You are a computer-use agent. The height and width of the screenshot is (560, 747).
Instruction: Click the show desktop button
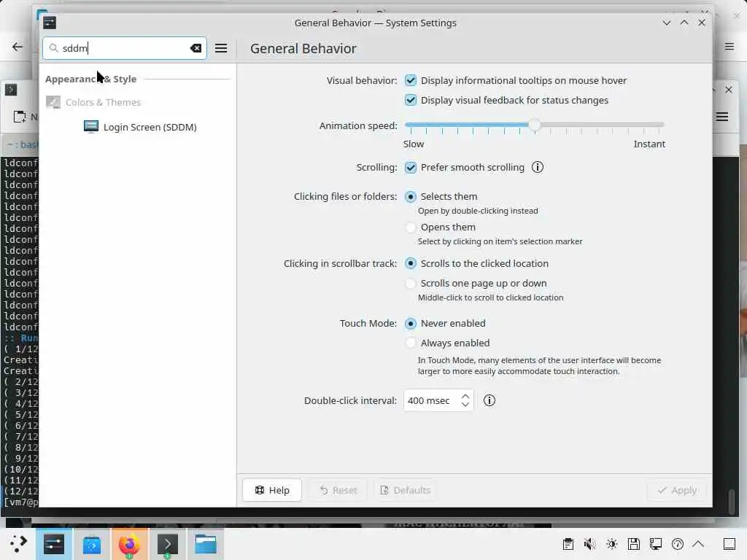[x=729, y=544]
